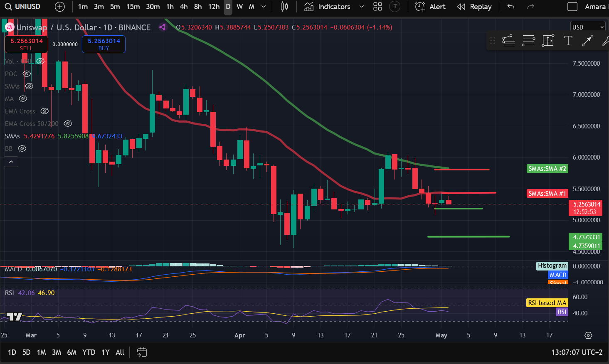Redo the chart action

[x=530, y=7]
